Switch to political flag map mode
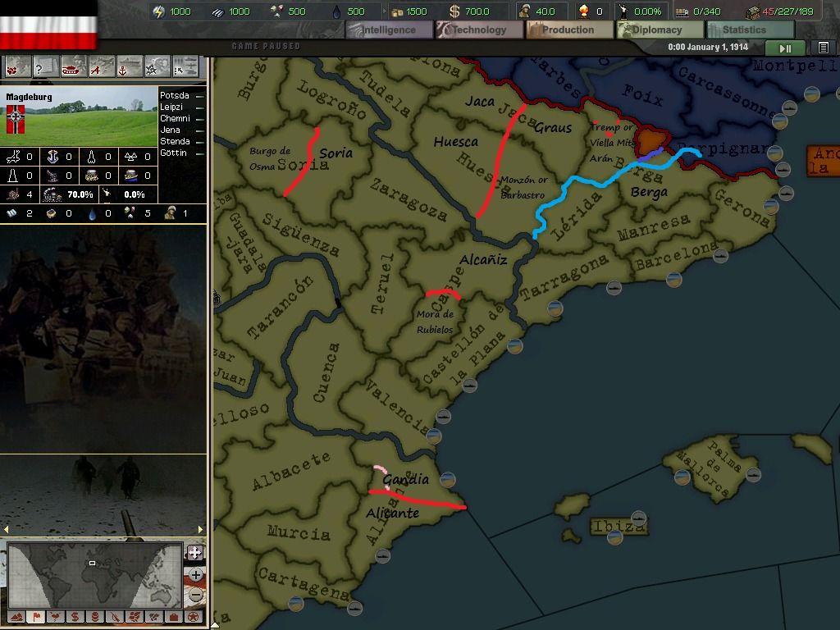 36,617
